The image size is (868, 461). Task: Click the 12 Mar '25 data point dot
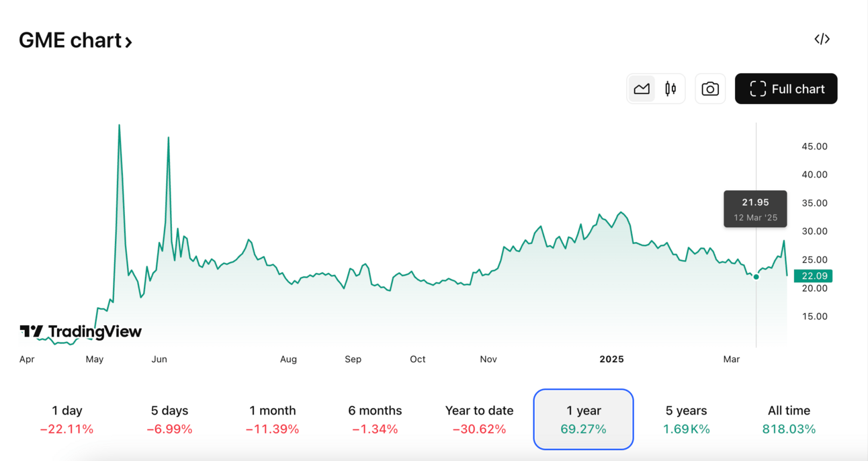click(x=756, y=277)
